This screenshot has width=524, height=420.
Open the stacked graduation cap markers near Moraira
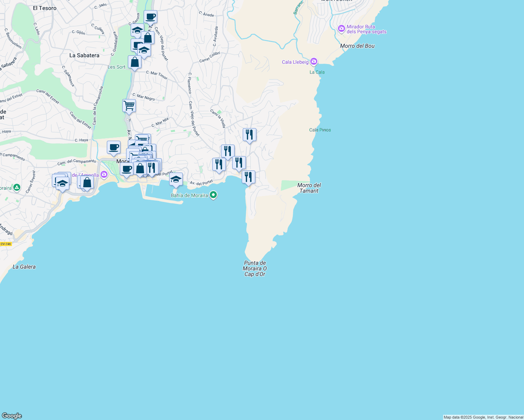(62, 182)
